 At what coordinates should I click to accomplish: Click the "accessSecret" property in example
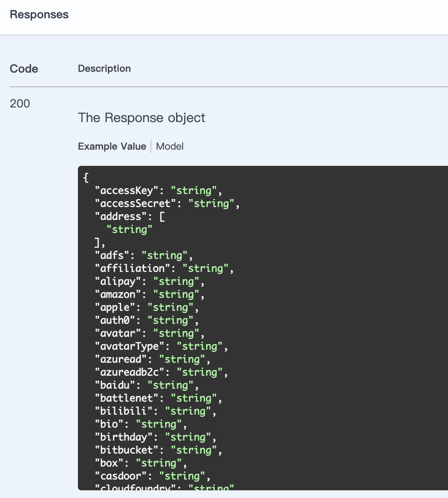click(x=167, y=204)
